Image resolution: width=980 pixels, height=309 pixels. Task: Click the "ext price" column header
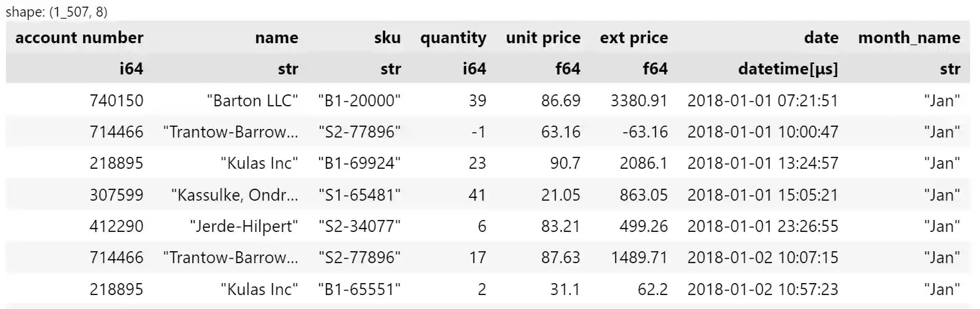pyautogui.click(x=633, y=38)
